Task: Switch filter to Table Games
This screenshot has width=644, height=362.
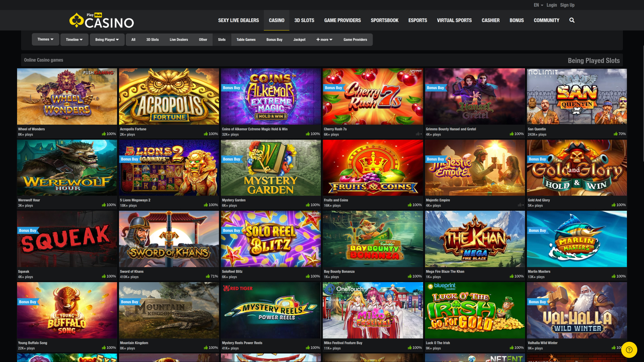Action: click(246, 40)
